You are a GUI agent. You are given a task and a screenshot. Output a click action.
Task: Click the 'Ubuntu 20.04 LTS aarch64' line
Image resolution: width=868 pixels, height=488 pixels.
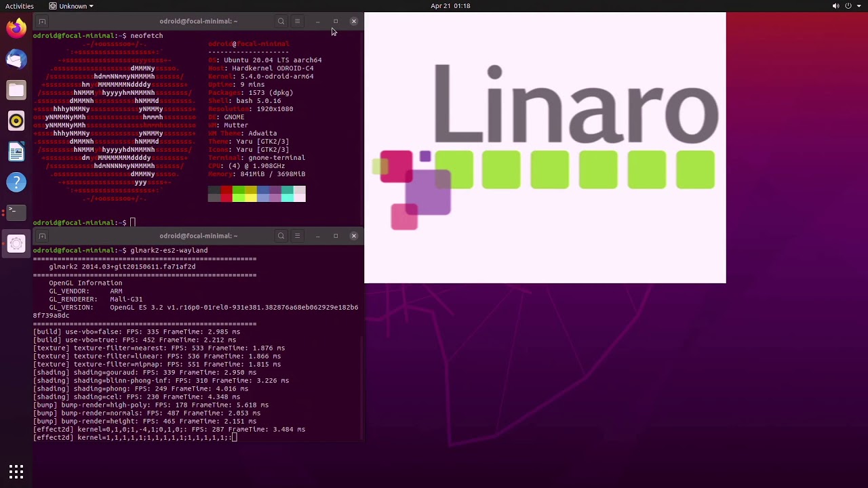[x=265, y=60]
